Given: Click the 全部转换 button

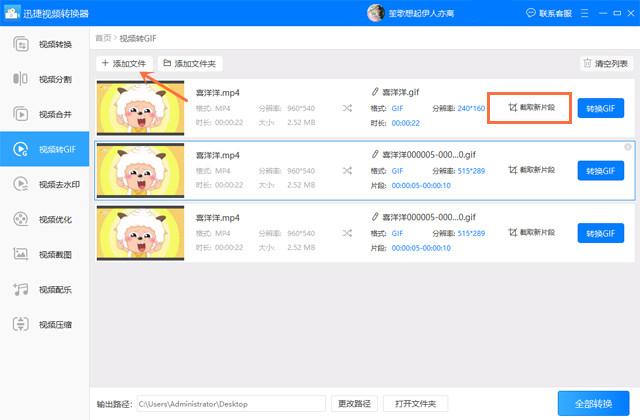Looking at the screenshot, I should (593, 404).
